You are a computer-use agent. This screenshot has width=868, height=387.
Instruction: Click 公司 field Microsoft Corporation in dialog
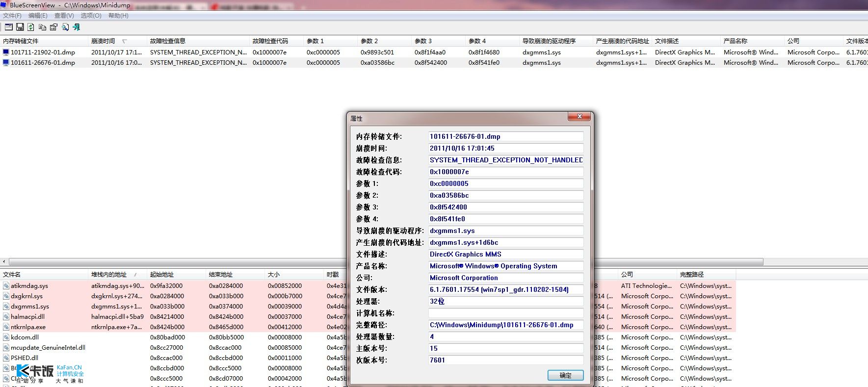pos(506,278)
